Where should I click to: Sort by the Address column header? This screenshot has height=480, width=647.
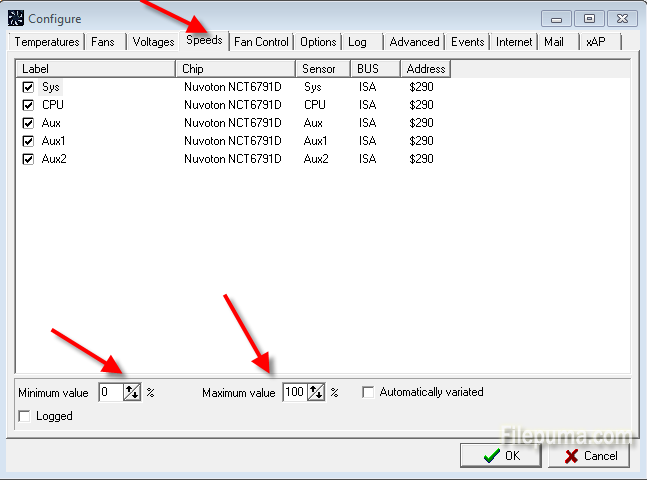(x=425, y=69)
